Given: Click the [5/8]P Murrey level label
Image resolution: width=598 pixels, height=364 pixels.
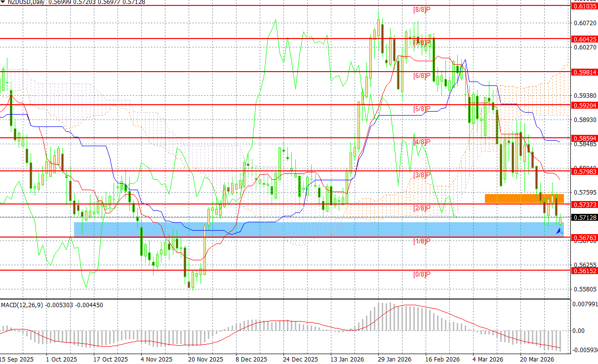Looking at the screenshot, I should (422, 109).
